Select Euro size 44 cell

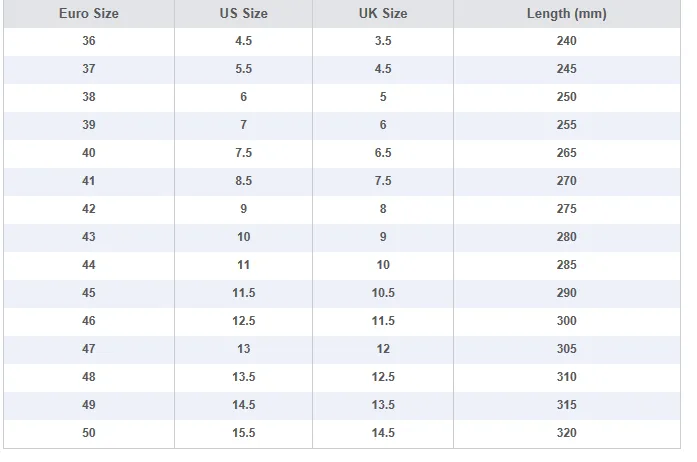(89, 265)
